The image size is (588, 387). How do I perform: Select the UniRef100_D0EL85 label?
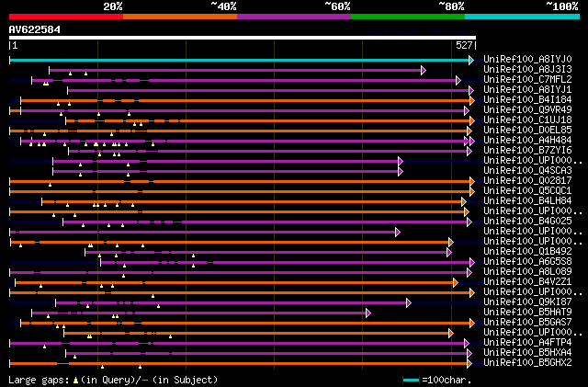tap(527, 130)
